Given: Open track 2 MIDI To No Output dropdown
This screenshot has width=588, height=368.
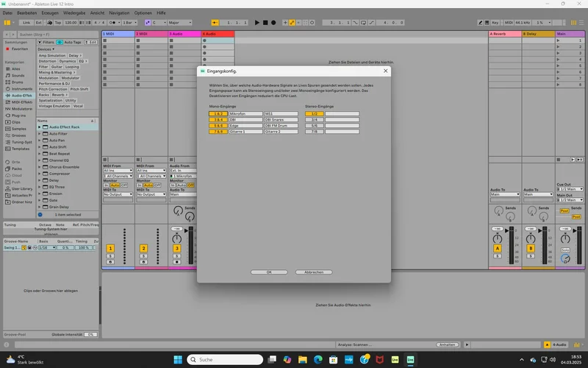Looking at the screenshot, I should click(x=151, y=194).
